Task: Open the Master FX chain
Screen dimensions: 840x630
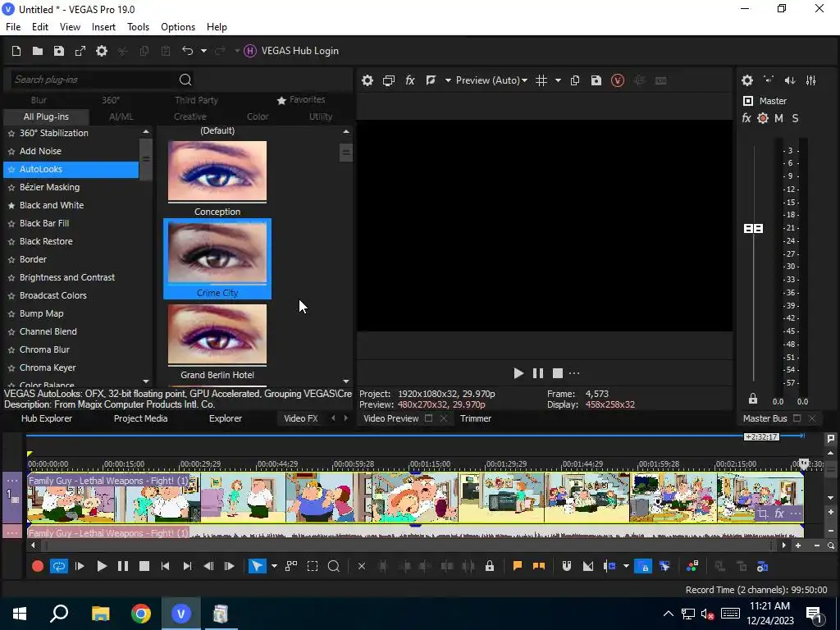Action: point(746,118)
